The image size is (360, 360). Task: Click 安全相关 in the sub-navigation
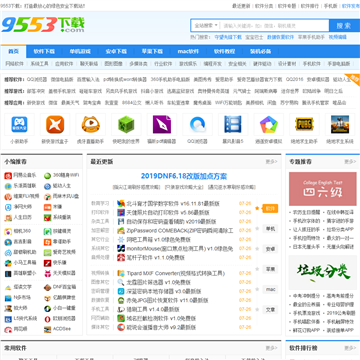click(237, 63)
